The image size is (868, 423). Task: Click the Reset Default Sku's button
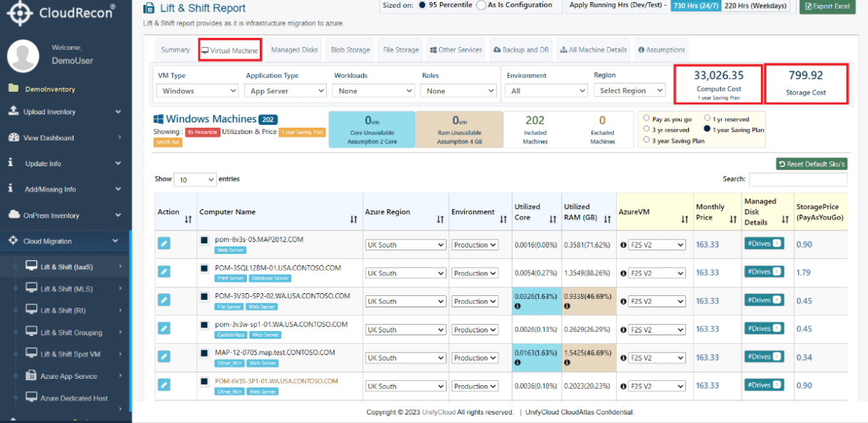click(x=812, y=164)
